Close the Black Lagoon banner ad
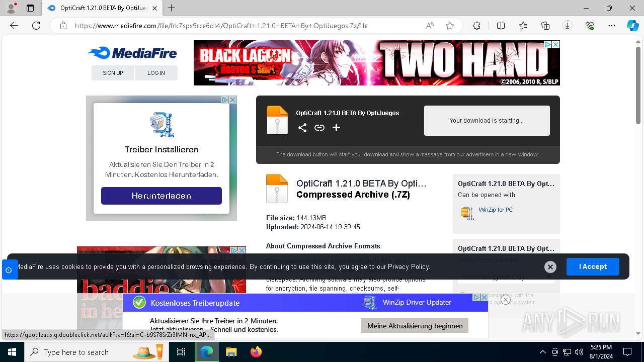 pyautogui.click(x=556, y=45)
